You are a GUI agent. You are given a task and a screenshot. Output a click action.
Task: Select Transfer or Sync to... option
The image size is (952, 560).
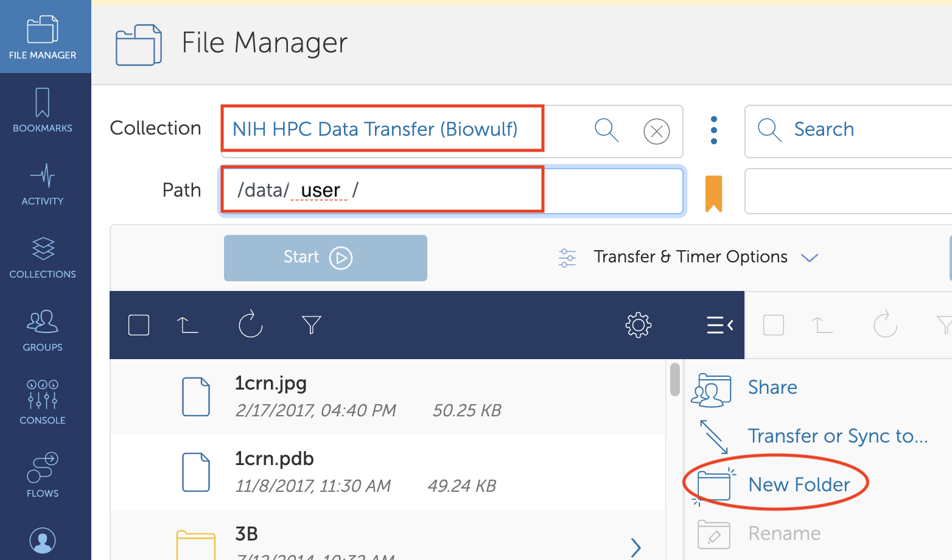(837, 436)
